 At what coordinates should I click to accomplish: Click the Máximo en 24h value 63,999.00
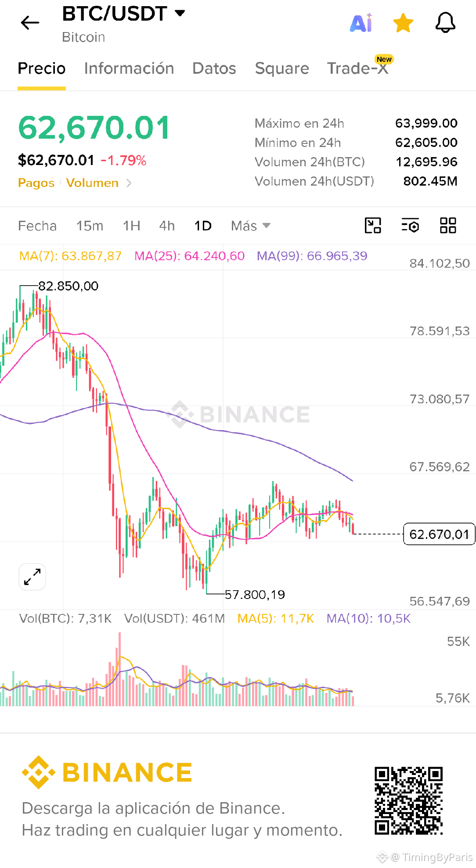pyautogui.click(x=426, y=123)
